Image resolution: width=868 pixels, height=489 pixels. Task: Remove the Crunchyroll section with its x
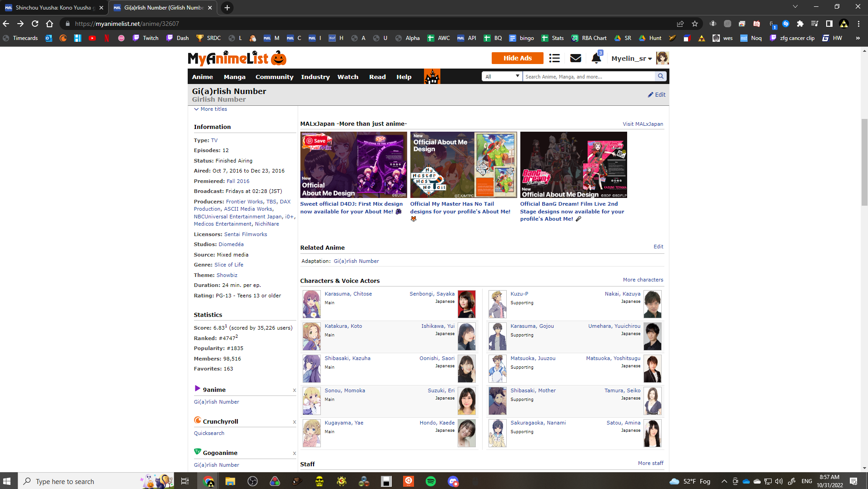point(294,422)
